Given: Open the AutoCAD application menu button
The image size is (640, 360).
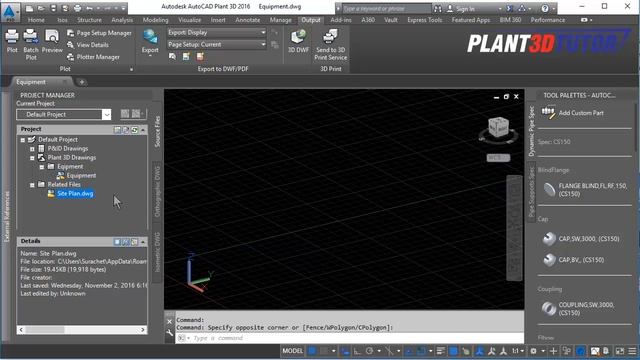Looking at the screenshot, I should [10, 11].
